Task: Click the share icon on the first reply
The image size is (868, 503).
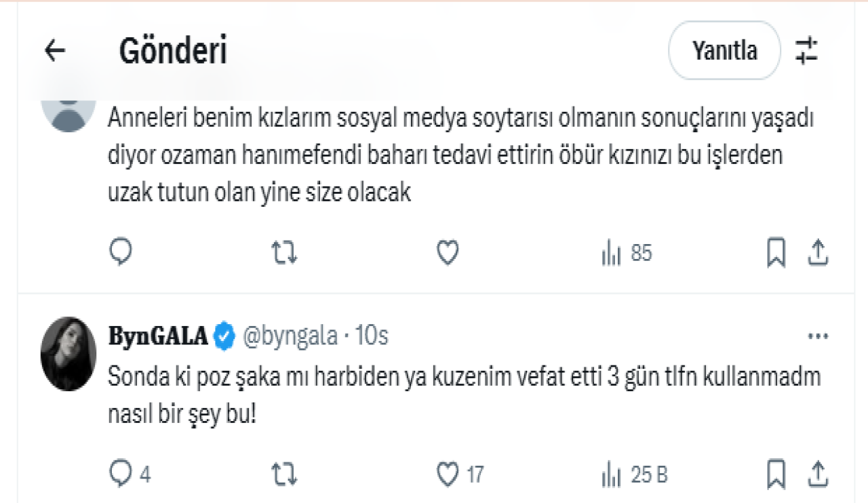Action: 818,251
